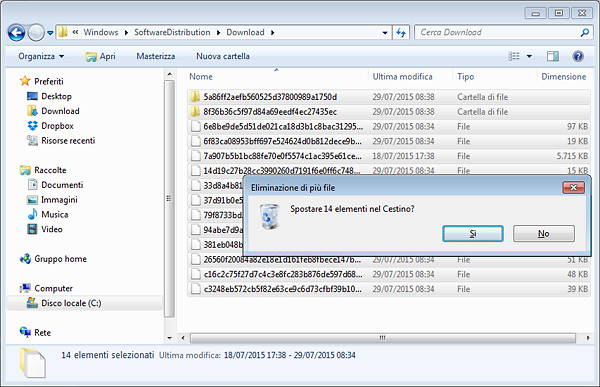Open the address bar history dropdown

click(x=385, y=33)
